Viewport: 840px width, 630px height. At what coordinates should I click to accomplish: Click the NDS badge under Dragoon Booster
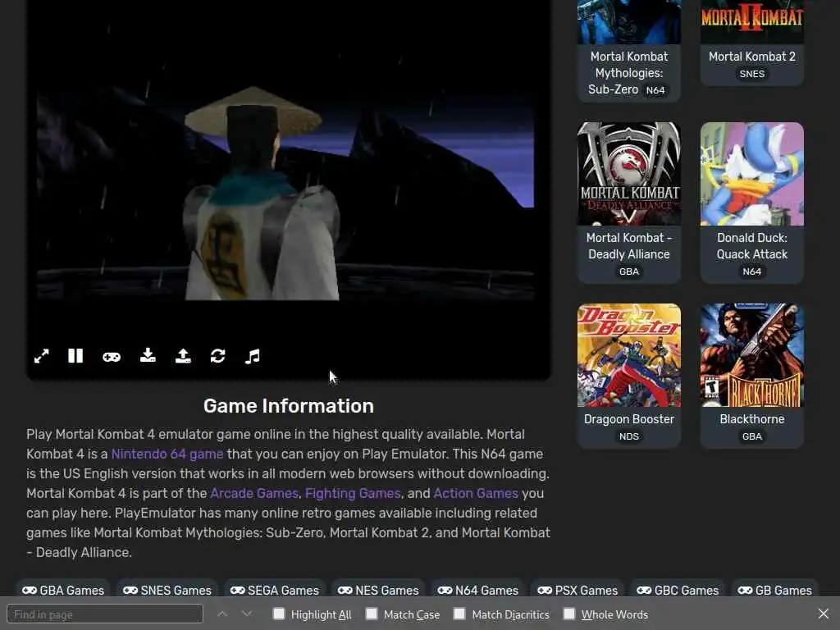point(629,436)
